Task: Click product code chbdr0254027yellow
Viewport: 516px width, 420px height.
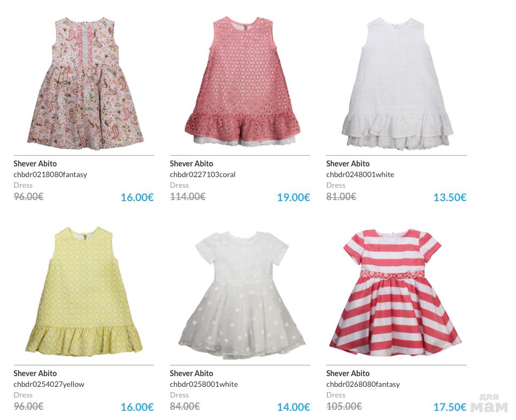Action: (49, 384)
